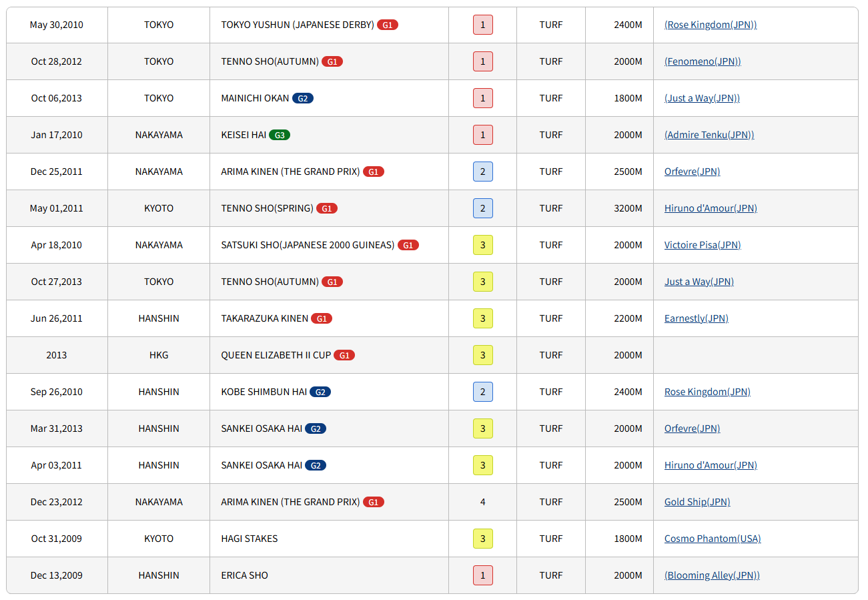Select the date 'Sep 26,2010'
This screenshot has width=868, height=600.
point(57,392)
